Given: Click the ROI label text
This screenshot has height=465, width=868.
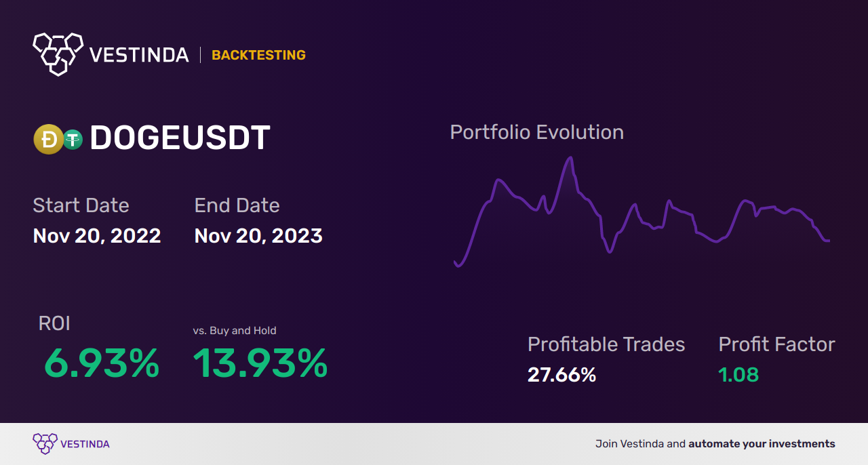Looking at the screenshot, I should (55, 323).
